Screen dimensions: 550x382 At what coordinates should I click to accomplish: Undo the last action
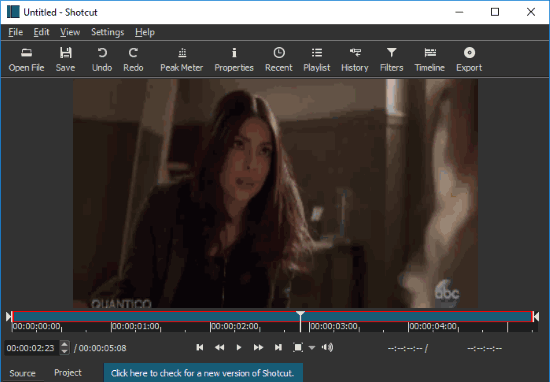(102, 60)
